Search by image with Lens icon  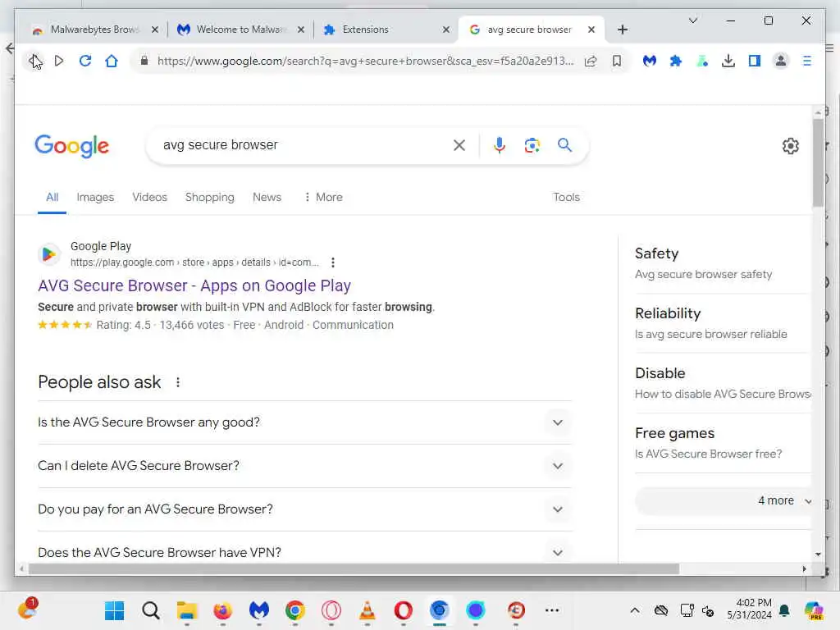(532, 145)
